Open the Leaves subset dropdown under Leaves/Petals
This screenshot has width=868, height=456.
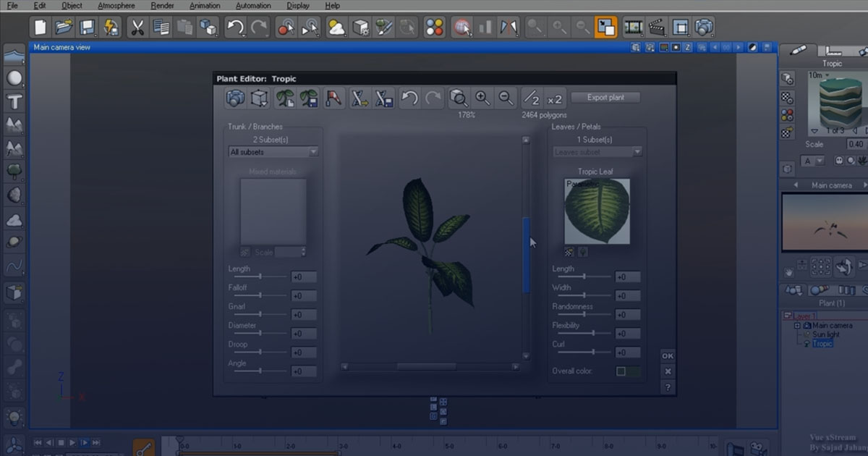[597, 151]
